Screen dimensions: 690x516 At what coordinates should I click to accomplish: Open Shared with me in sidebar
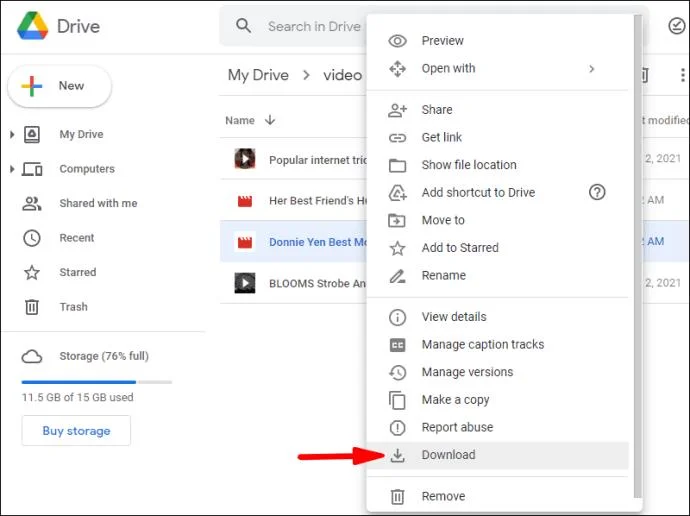pos(98,203)
